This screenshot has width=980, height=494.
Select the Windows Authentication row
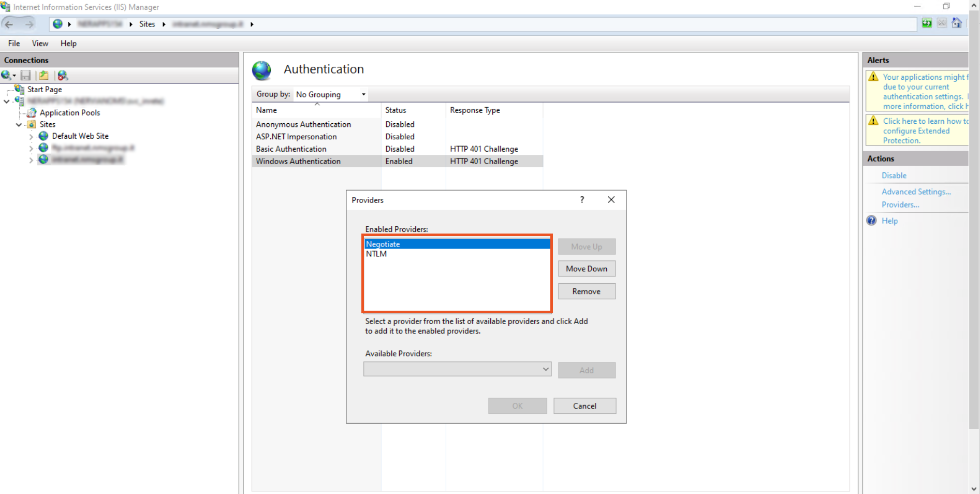point(397,162)
